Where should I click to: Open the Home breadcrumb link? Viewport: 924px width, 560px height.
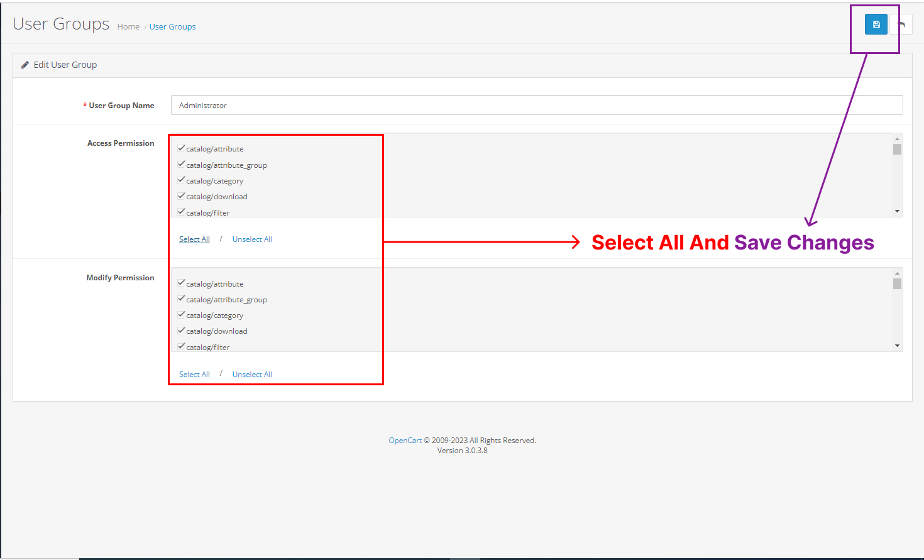[x=128, y=26]
